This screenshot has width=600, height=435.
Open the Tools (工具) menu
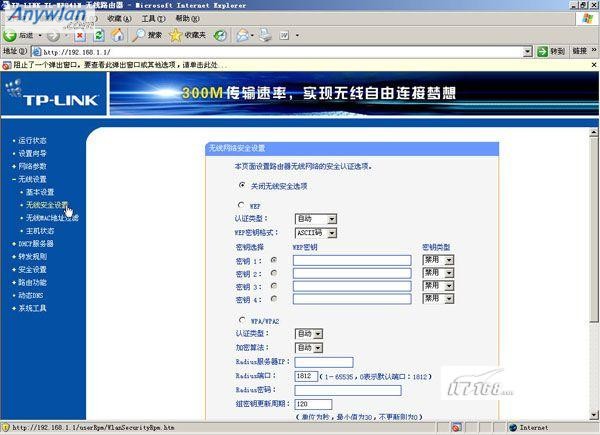pos(153,19)
